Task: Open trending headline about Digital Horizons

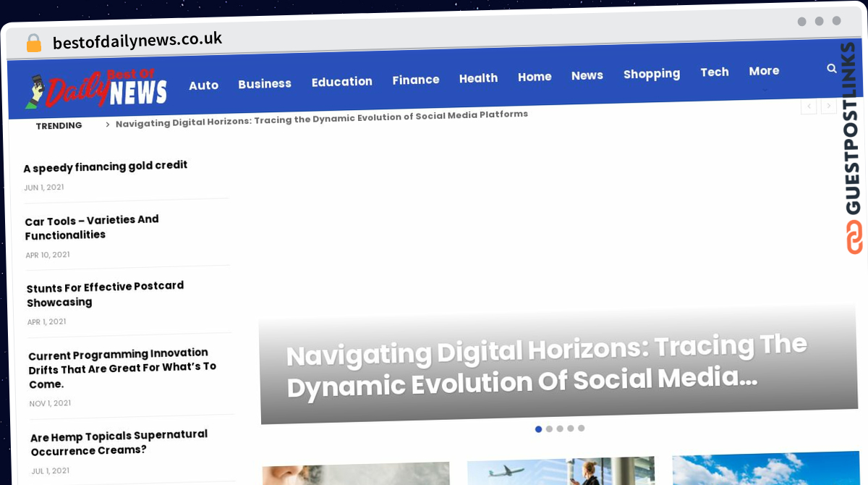Action: [x=322, y=119]
